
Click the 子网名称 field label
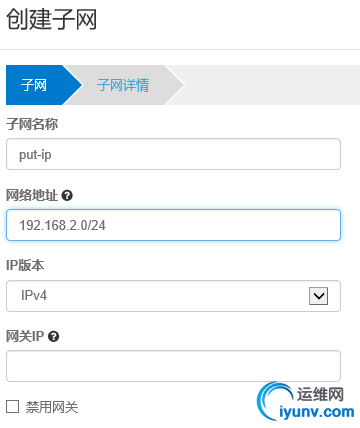click(32, 124)
